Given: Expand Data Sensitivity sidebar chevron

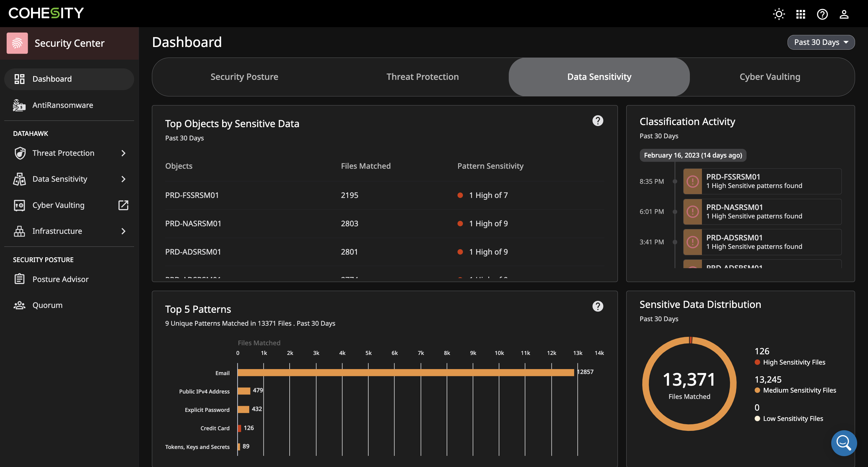Looking at the screenshot, I should tap(123, 179).
